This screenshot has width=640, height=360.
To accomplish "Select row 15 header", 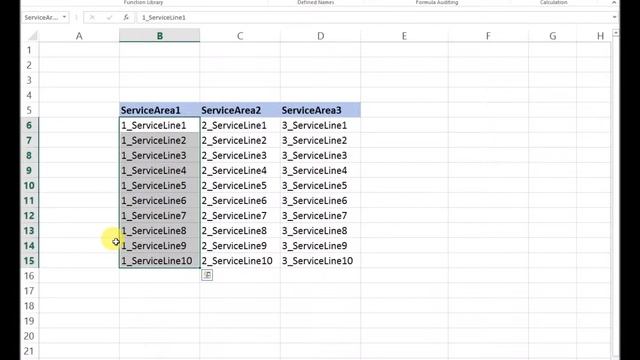I will (29, 261).
